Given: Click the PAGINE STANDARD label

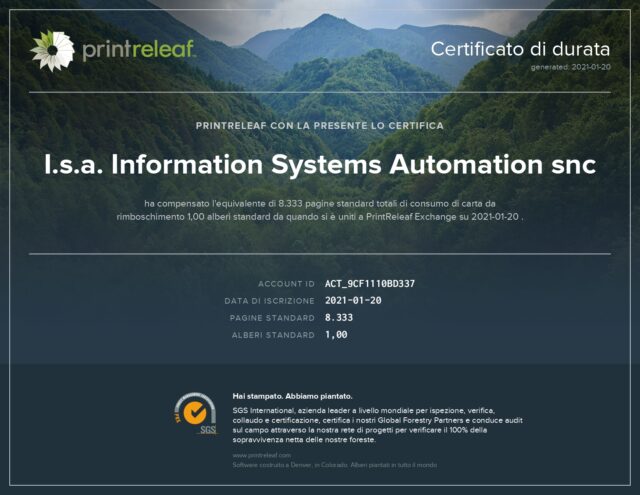Looking at the screenshot, I should (x=272, y=318).
